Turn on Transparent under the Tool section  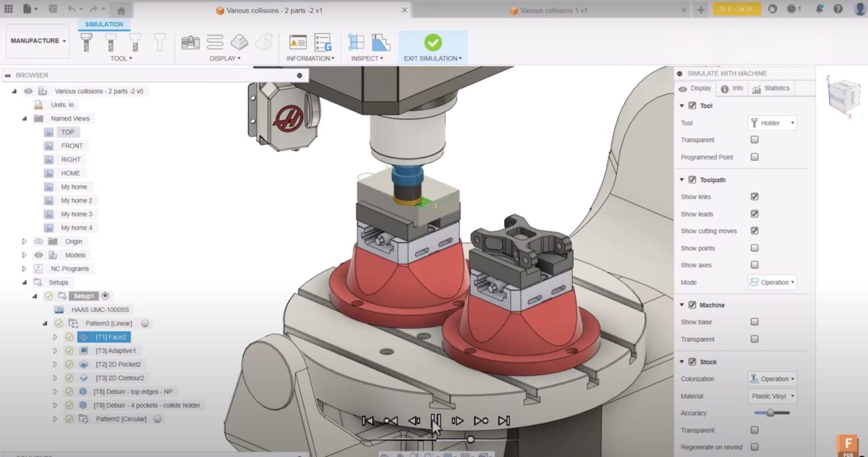tap(754, 140)
